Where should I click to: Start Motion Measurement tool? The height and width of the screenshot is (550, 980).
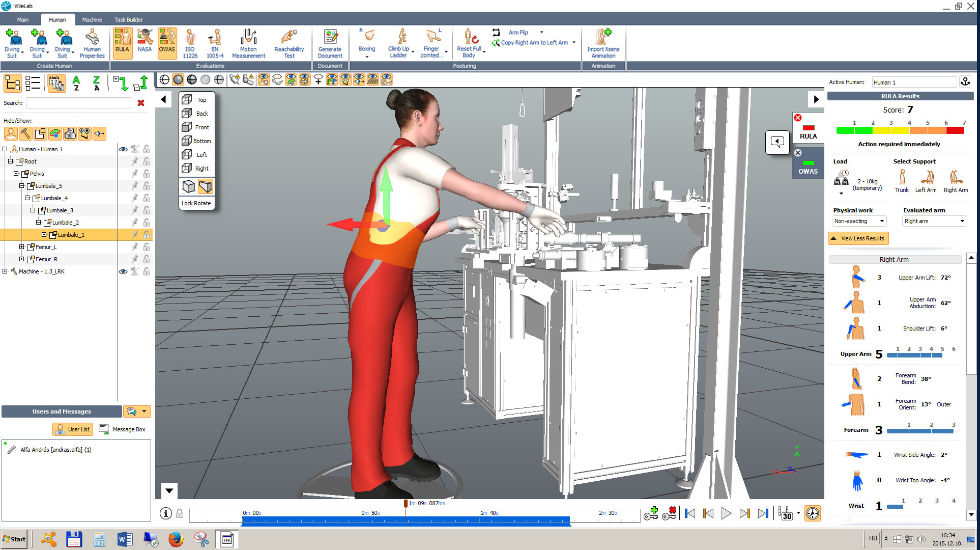(248, 44)
